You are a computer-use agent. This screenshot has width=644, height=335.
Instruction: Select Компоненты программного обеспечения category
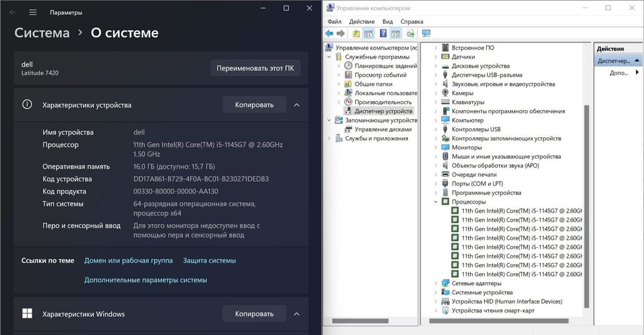[509, 111]
